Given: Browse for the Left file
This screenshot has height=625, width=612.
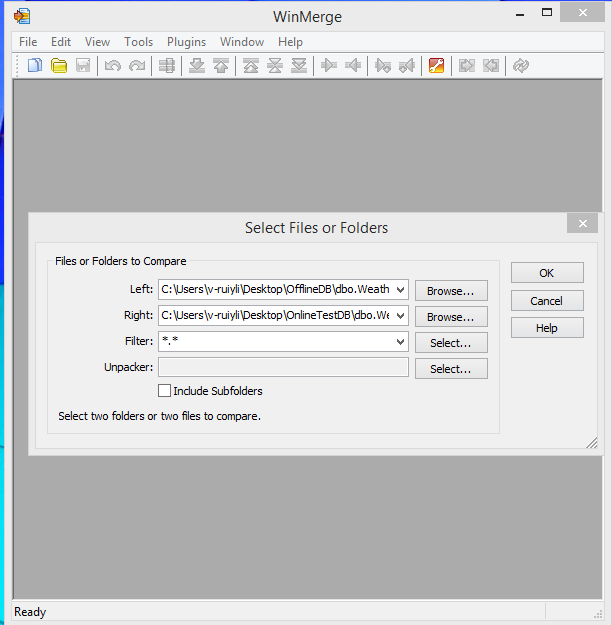Looking at the screenshot, I should click(451, 291).
